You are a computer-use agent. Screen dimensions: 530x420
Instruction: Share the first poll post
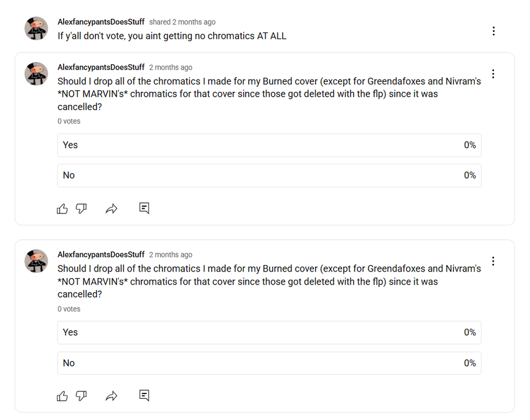tap(111, 209)
